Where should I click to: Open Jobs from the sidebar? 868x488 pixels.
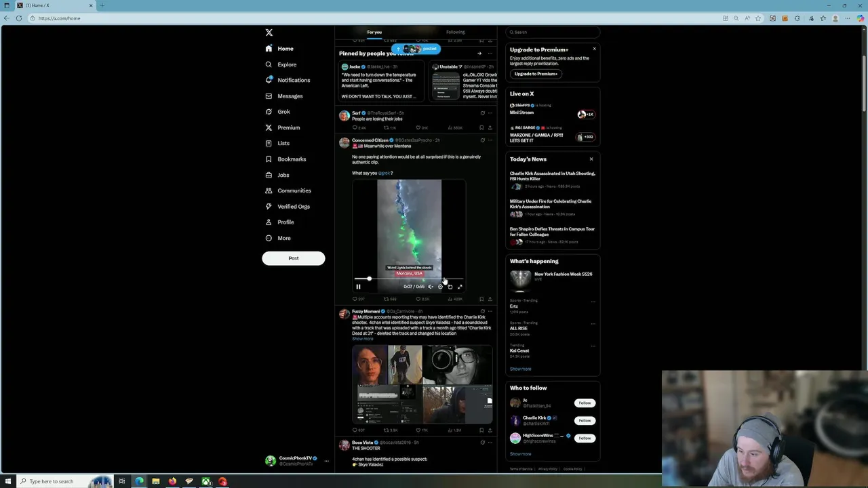pos(277,175)
